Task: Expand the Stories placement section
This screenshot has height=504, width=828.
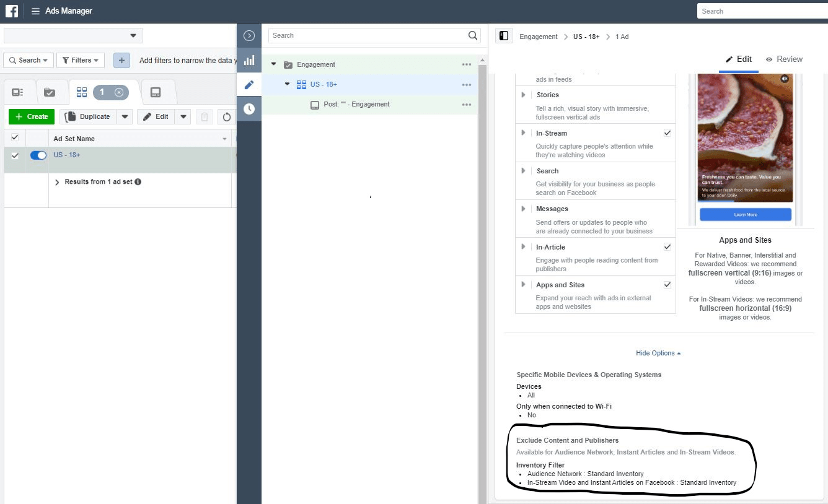Action: pos(523,95)
